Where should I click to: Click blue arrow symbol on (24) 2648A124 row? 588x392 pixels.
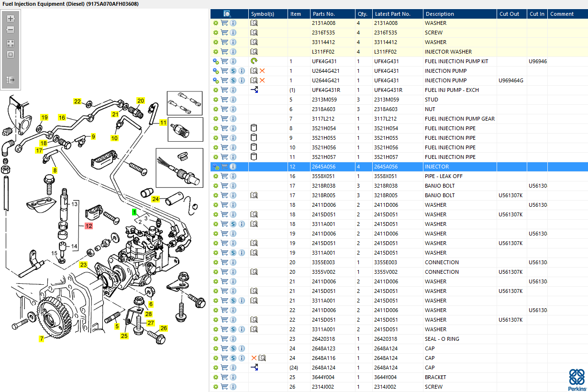click(255, 368)
